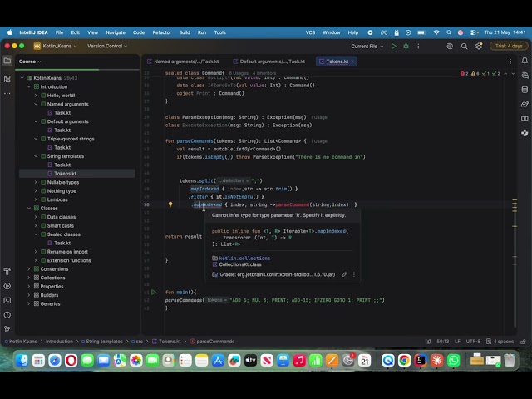Open the More Actions menu beside Debug
Viewport: 532px width, 399px height.
click(x=418, y=47)
